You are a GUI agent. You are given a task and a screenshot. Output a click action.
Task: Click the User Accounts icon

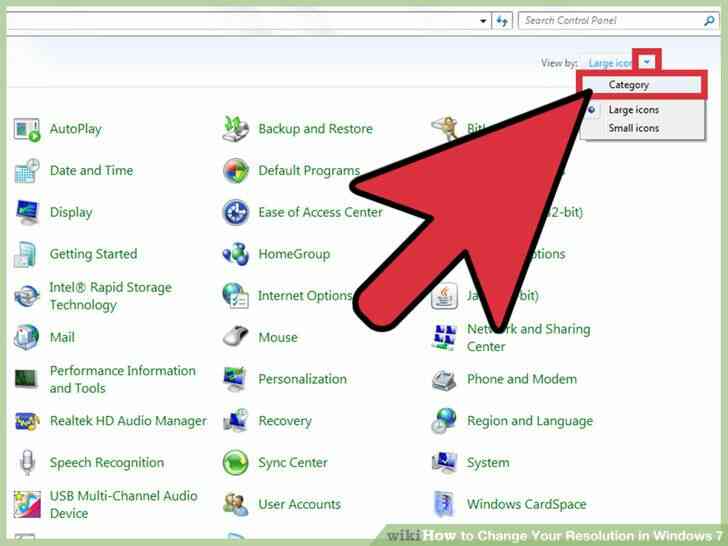(x=235, y=504)
